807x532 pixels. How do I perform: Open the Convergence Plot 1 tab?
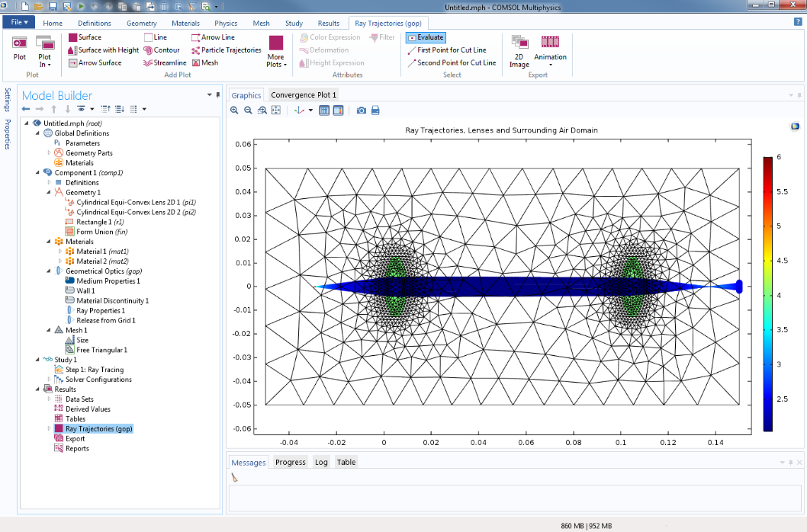click(303, 95)
